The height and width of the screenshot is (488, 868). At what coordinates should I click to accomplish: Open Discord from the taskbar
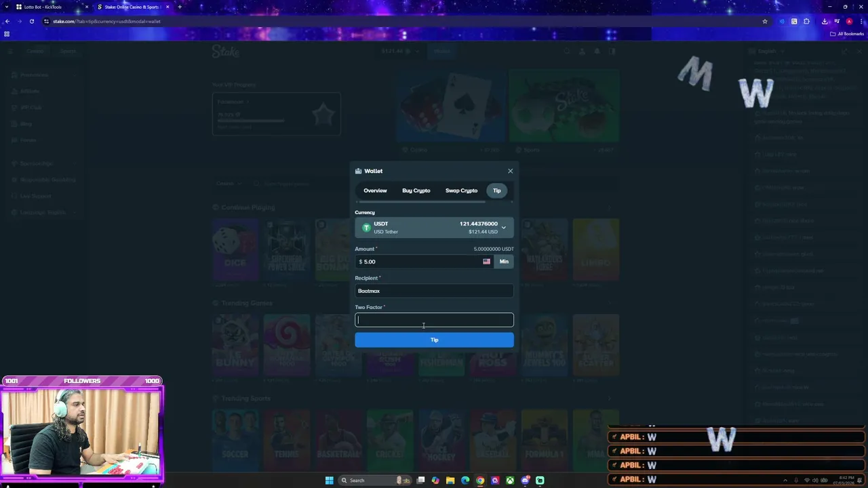pyautogui.click(x=525, y=481)
